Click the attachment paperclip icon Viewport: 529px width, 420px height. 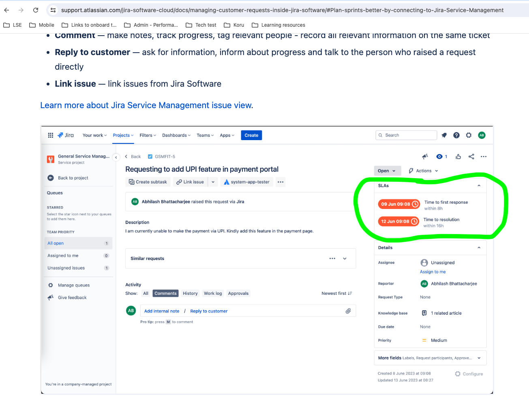[x=348, y=311]
